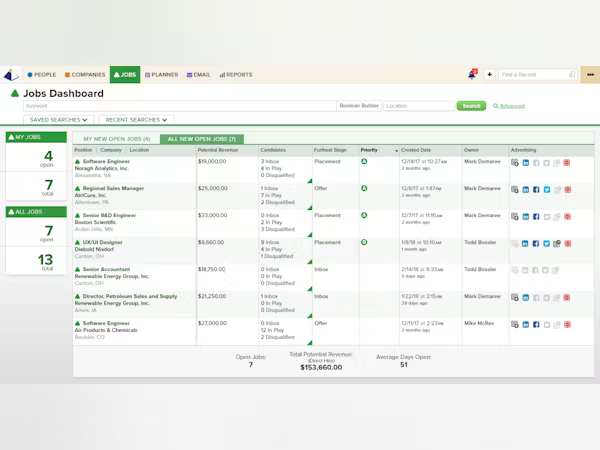Click job board icon for Air Products job
Viewport: 600px width, 450px height.
[515, 324]
